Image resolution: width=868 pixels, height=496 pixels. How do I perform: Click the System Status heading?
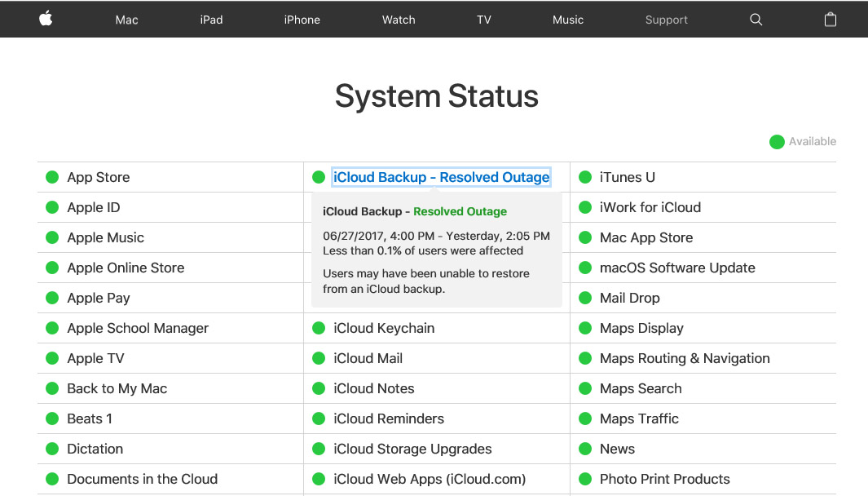[x=437, y=96]
